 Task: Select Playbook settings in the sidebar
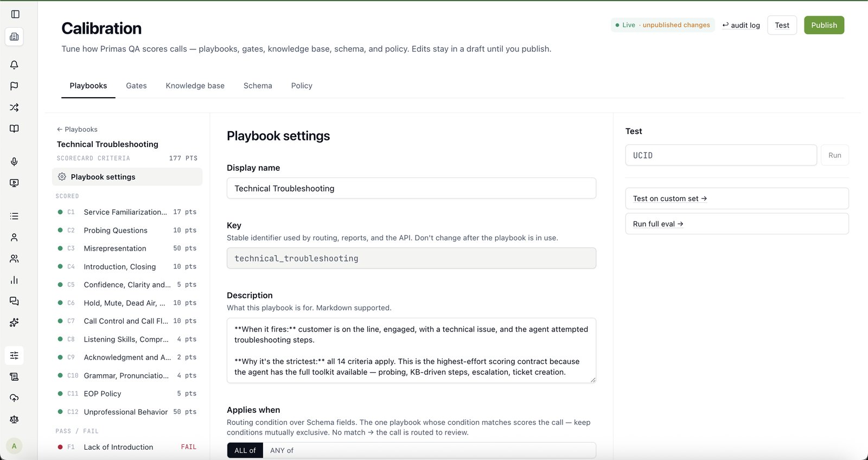coord(127,177)
